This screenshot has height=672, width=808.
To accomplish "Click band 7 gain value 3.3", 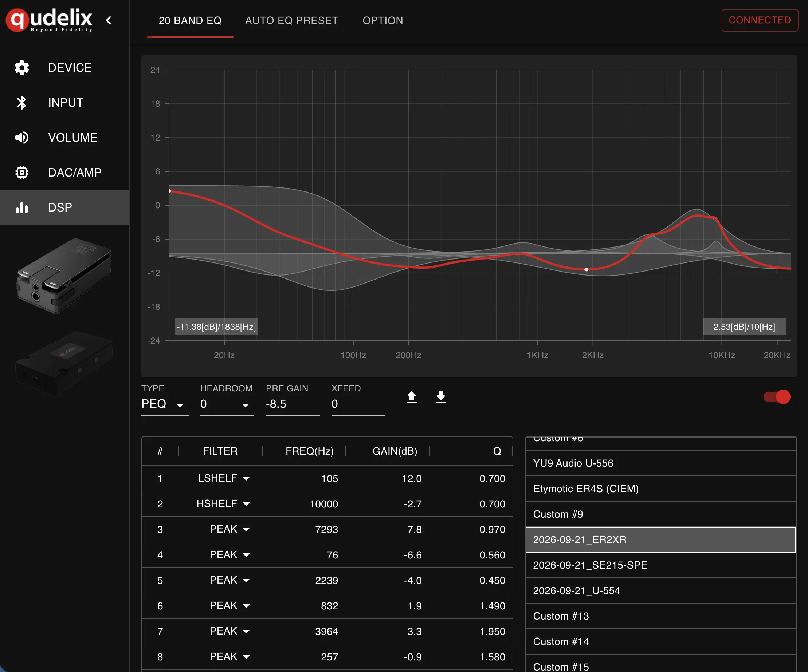I will 415,631.
